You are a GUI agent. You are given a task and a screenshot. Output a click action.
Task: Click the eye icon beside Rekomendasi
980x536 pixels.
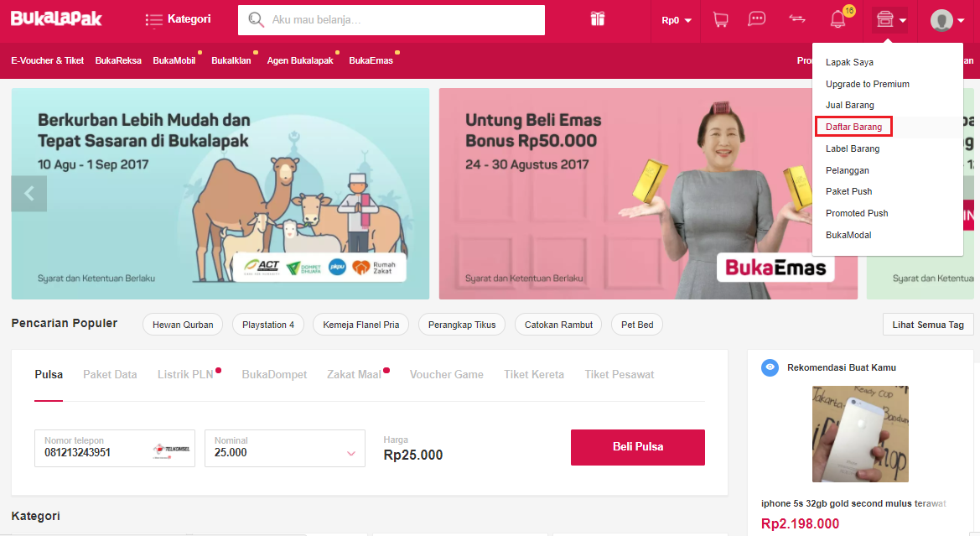pyautogui.click(x=770, y=367)
